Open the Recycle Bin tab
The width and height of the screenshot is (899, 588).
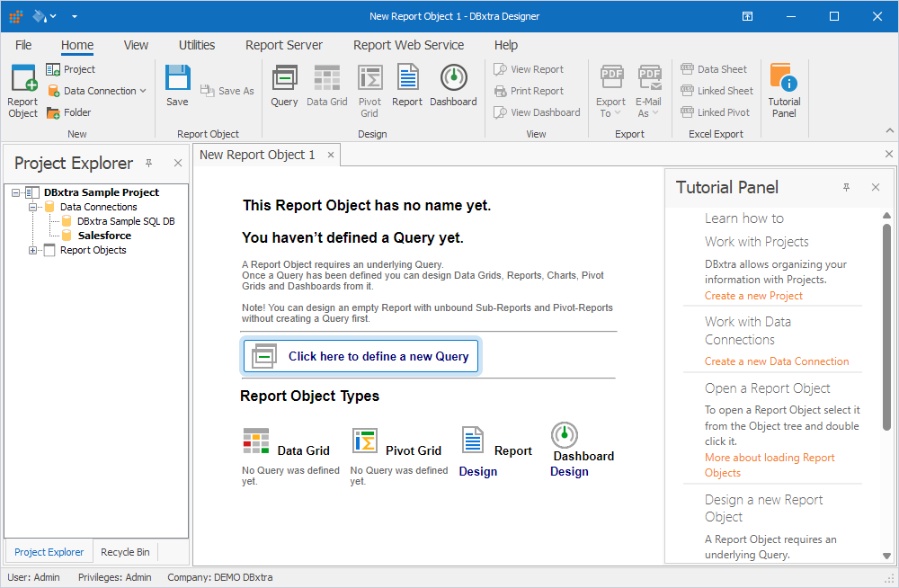click(125, 551)
